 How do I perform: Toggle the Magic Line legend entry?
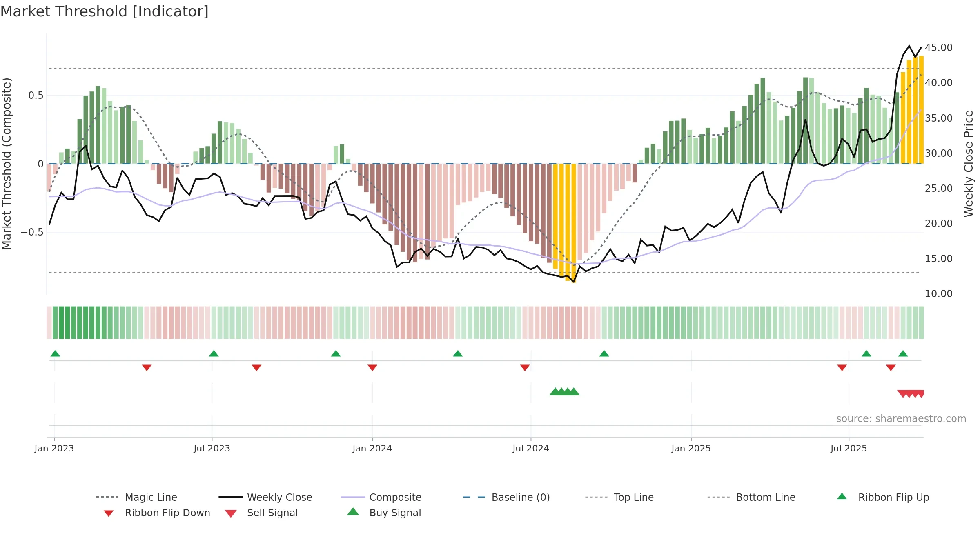(x=136, y=497)
